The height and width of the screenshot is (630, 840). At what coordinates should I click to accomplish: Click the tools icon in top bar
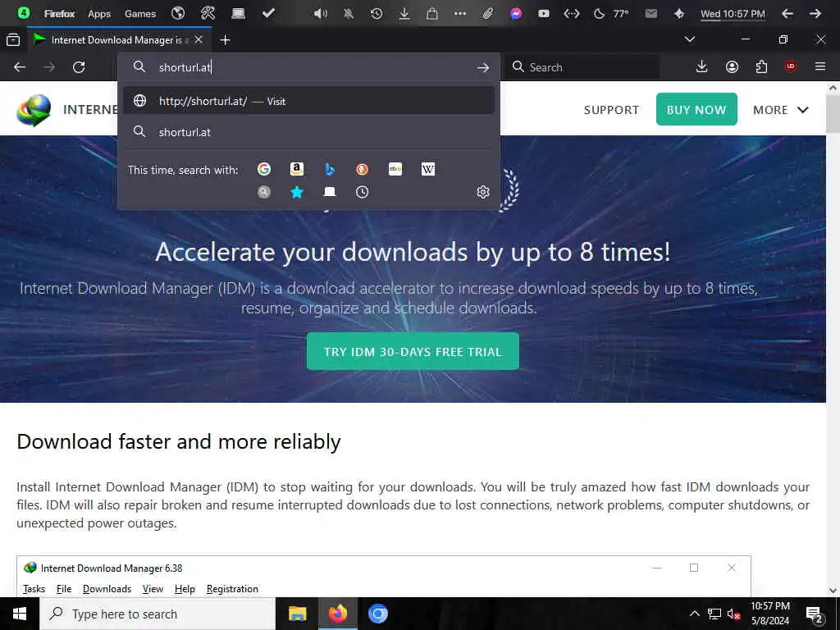pos(208,13)
